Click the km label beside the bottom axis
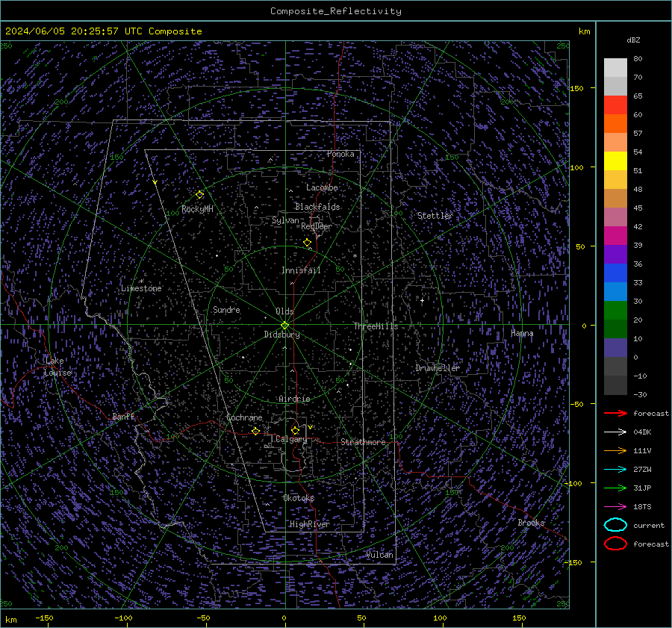 pyautogui.click(x=10, y=620)
